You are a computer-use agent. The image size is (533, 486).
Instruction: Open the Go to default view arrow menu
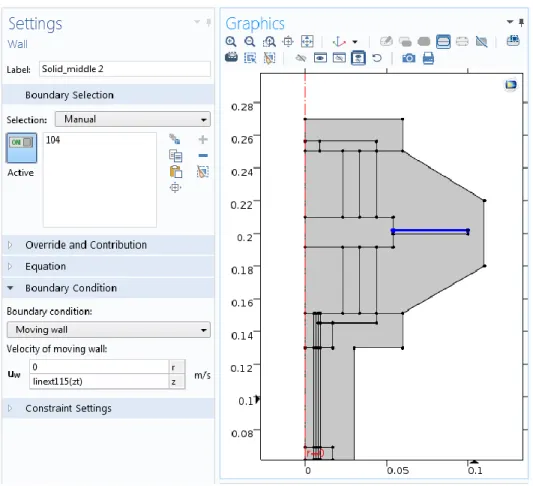[x=355, y=42]
